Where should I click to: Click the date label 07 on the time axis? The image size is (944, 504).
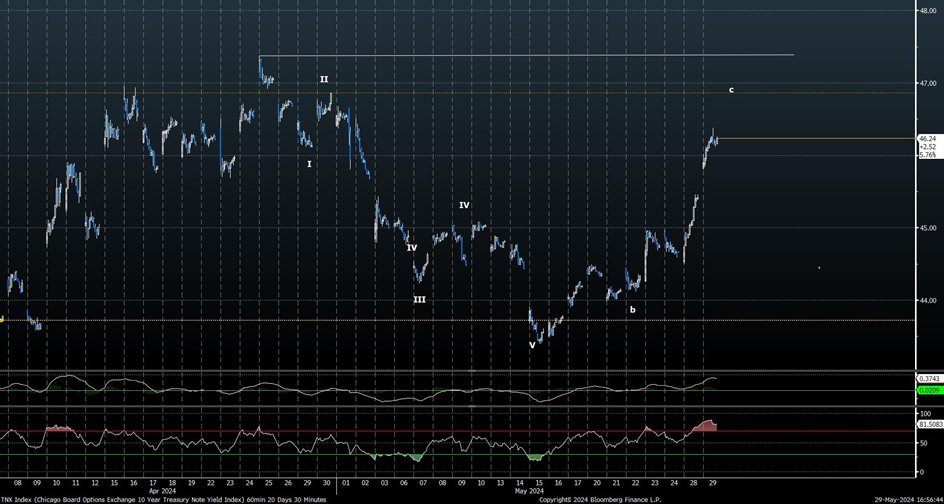pos(423,483)
